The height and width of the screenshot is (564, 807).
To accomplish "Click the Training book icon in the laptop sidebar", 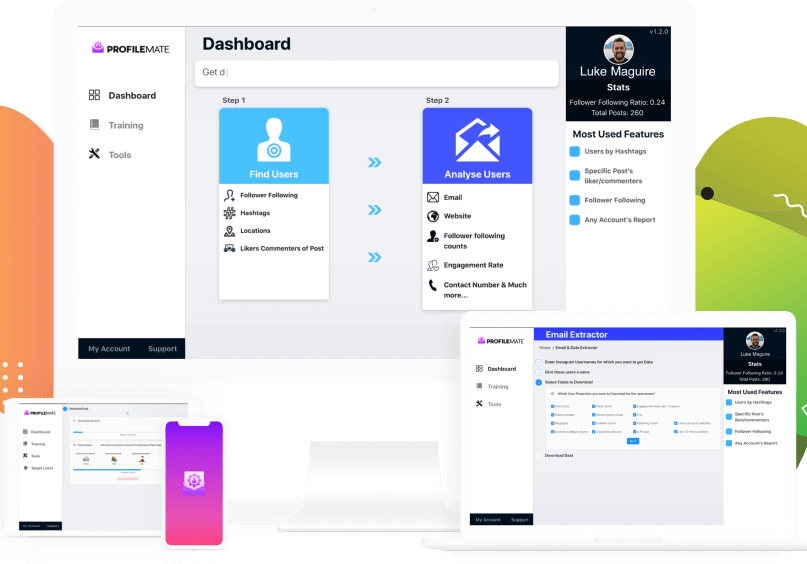I will point(479,386).
